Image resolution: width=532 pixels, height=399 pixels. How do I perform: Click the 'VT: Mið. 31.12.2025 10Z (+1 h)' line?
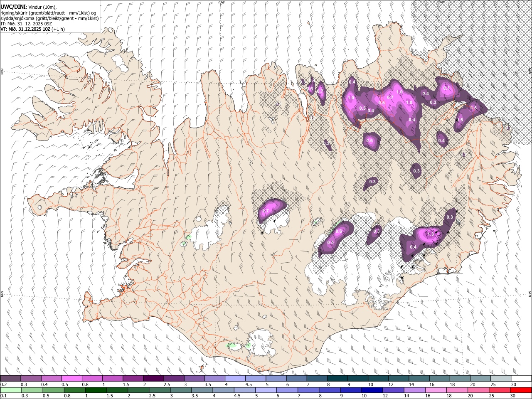coord(32,29)
